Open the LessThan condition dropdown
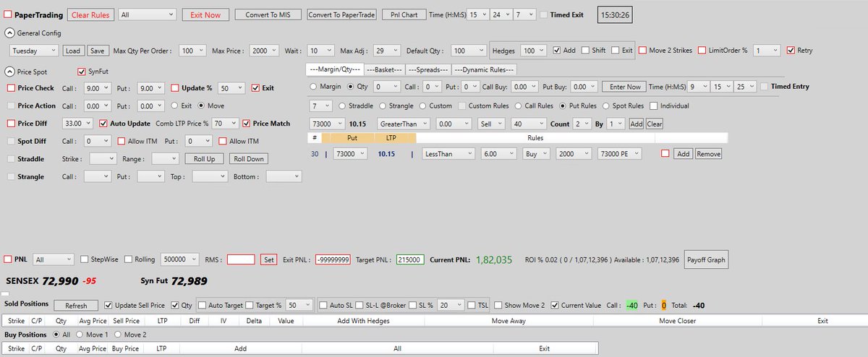Image resolution: width=868 pixels, height=357 pixels. click(x=448, y=154)
